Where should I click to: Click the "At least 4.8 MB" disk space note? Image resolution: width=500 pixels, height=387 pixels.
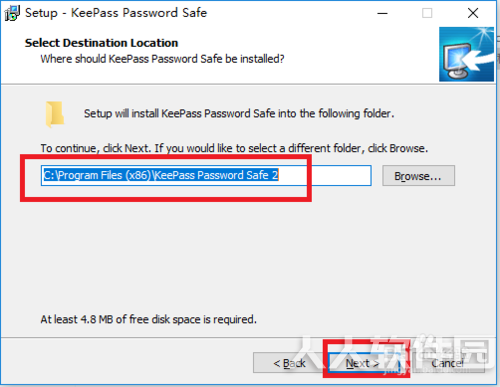[149, 319]
